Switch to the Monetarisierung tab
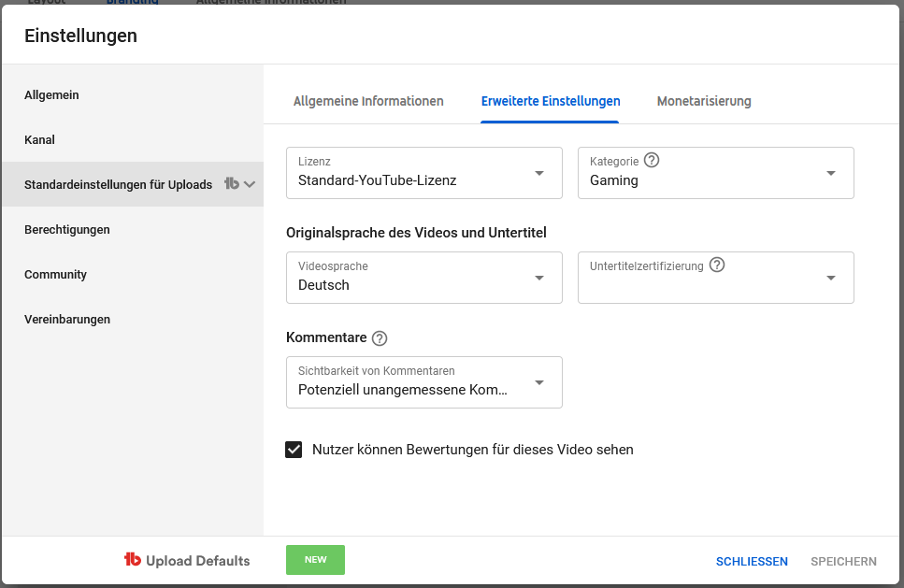The width and height of the screenshot is (904, 588). point(704,101)
